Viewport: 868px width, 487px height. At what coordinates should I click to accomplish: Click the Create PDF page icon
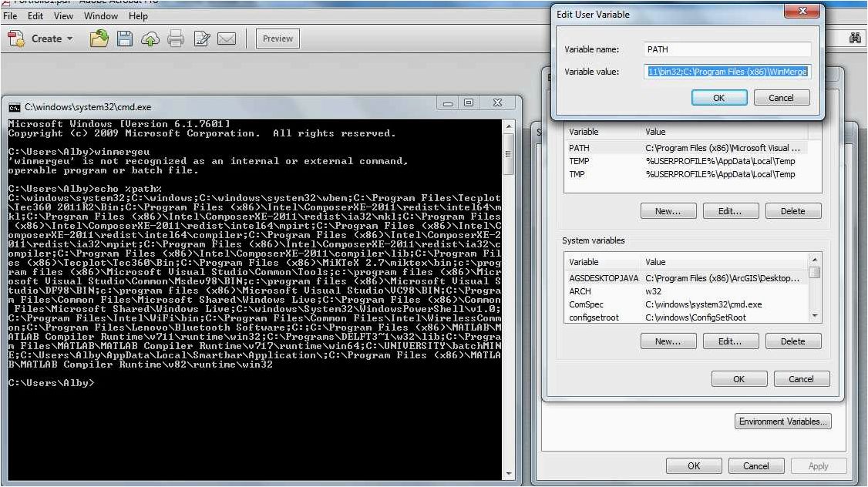pyautogui.click(x=16, y=39)
